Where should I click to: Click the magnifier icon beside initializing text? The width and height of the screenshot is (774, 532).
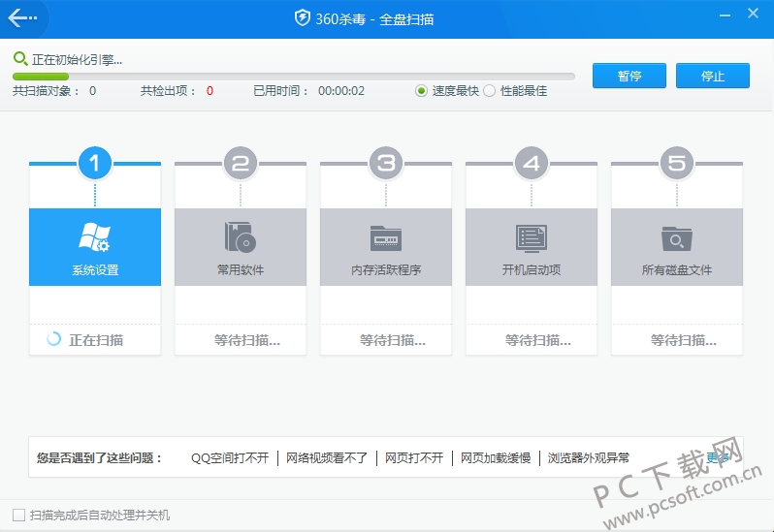point(20,59)
